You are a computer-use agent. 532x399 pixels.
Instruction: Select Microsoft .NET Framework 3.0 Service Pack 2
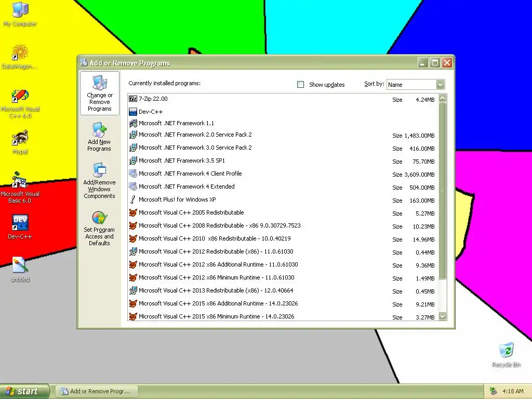[x=195, y=148]
